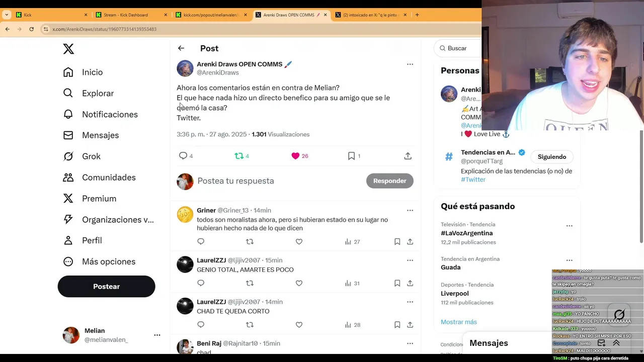Click the back arrow beside Post
644x362 pixels.
(181, 48)
